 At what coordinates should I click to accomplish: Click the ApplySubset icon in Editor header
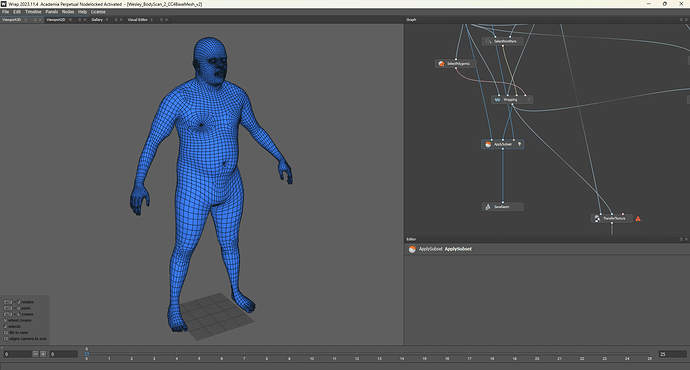point(412,249)
